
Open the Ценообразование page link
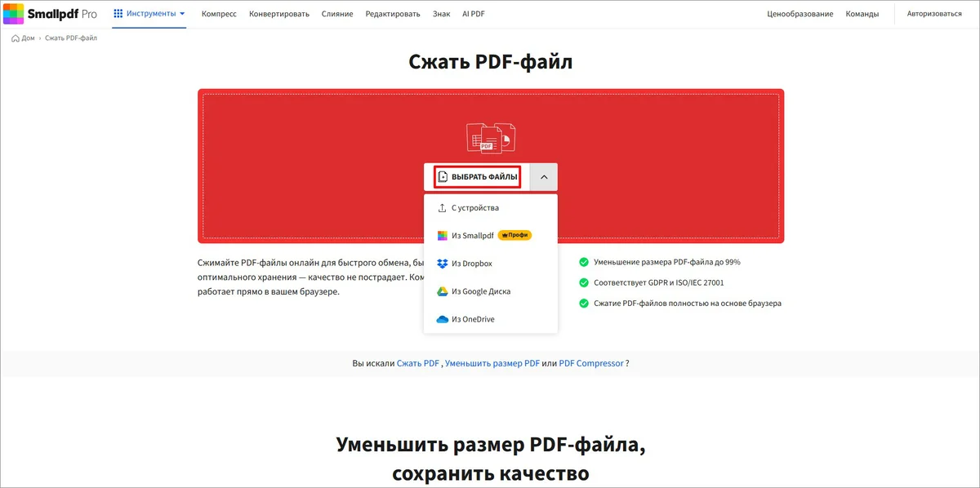800,14
